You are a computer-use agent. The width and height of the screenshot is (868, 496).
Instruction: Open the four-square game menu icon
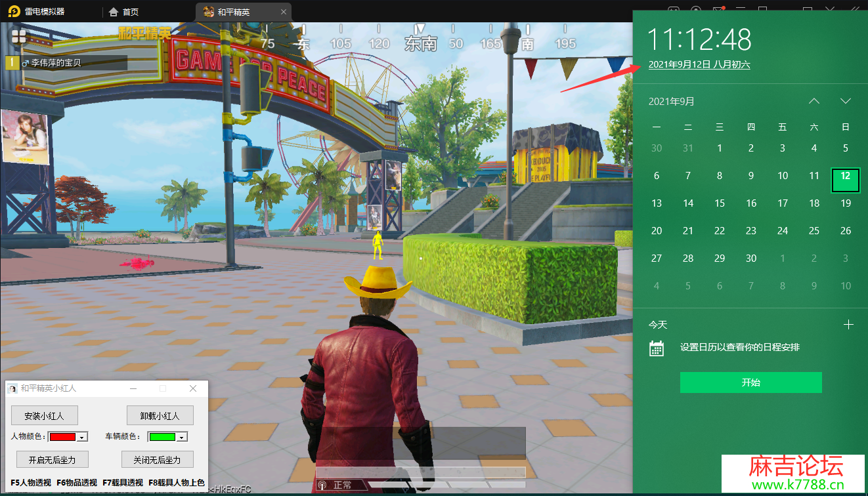tap(18, 36)
